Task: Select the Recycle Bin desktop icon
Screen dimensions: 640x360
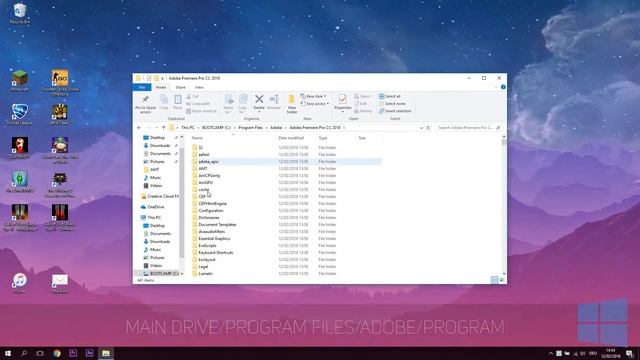Action: [x=20, y=14]
